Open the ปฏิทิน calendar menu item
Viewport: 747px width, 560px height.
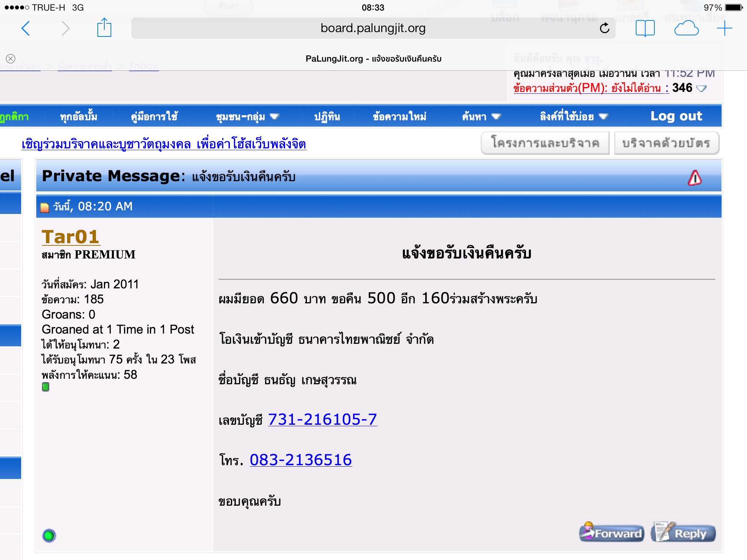coord(327,117)
